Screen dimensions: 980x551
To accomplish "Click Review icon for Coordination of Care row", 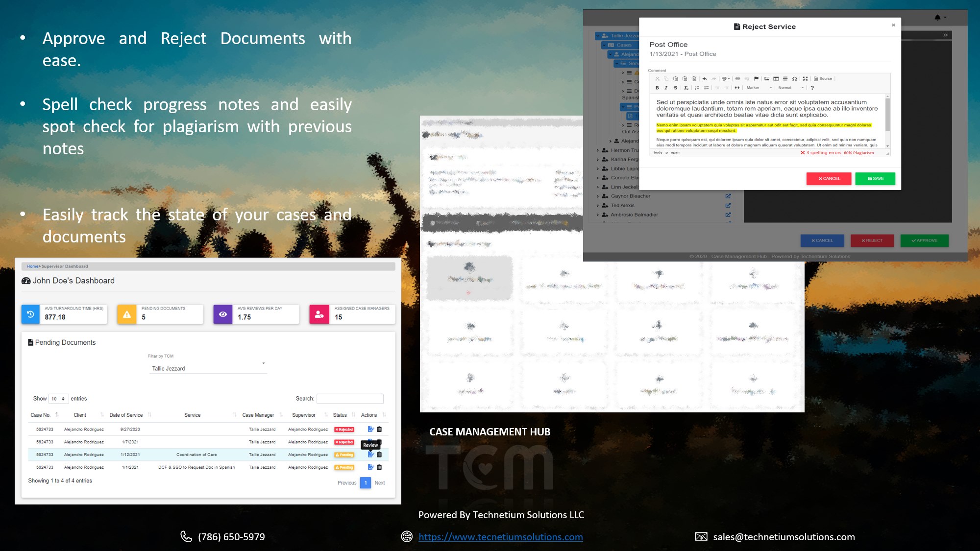I will point(371,455).
